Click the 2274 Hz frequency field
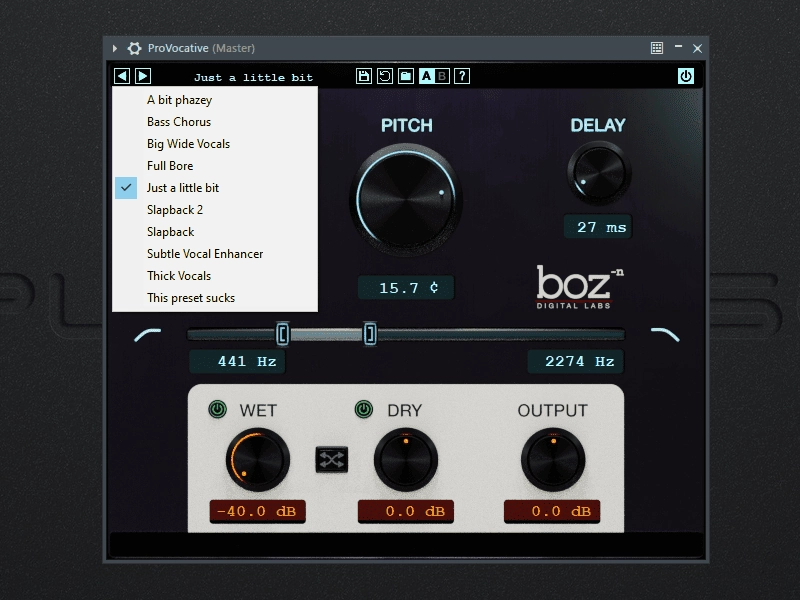The height and width of the screenshot is (600, 800). 576,362
